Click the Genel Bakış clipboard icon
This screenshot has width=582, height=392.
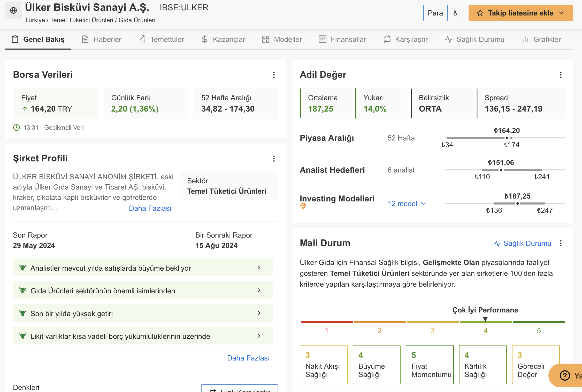point(15,39)
